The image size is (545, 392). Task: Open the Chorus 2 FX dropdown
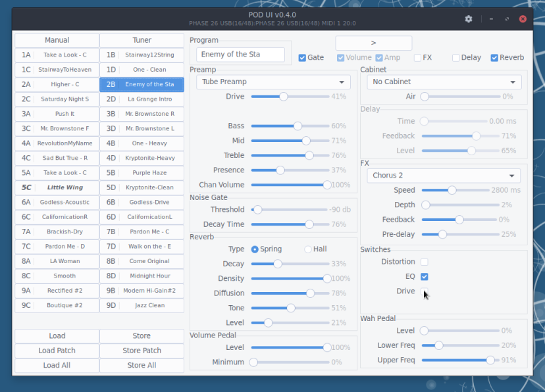point(444,176)
